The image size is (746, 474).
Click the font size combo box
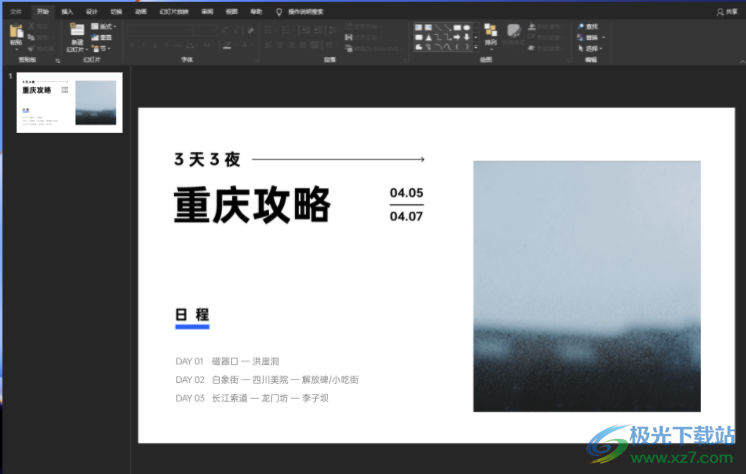[205, 30]
